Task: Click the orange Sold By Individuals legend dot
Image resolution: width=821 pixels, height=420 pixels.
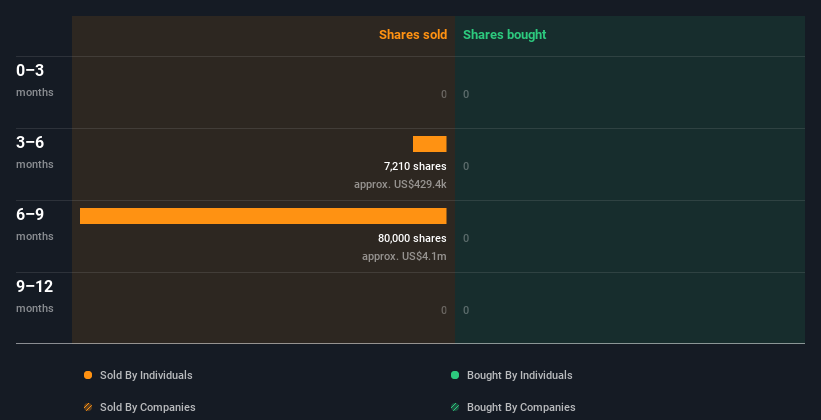Action: [88, 375]
